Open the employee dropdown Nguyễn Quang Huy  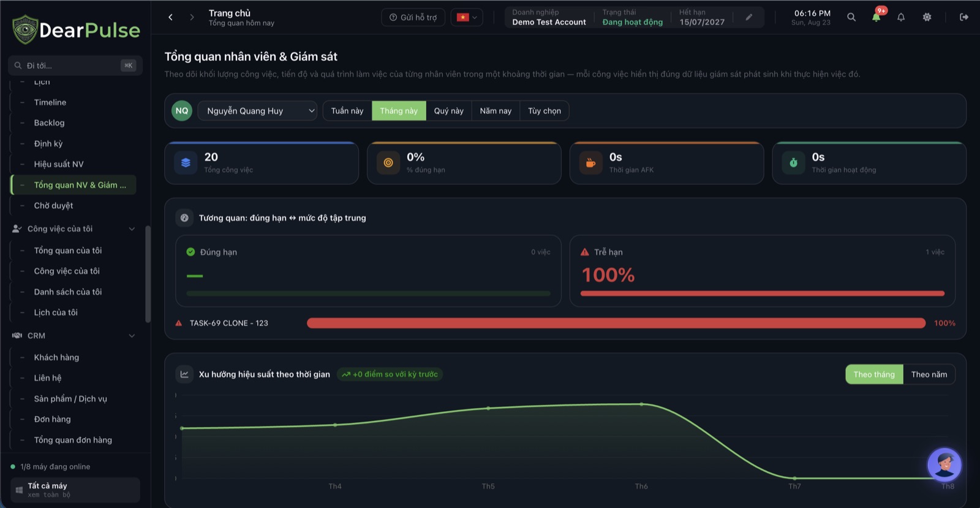(x=257, y=111)
